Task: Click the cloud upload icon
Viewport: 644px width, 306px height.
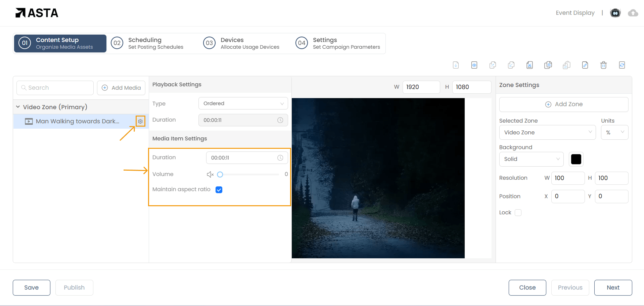Action: click(633, 13)
